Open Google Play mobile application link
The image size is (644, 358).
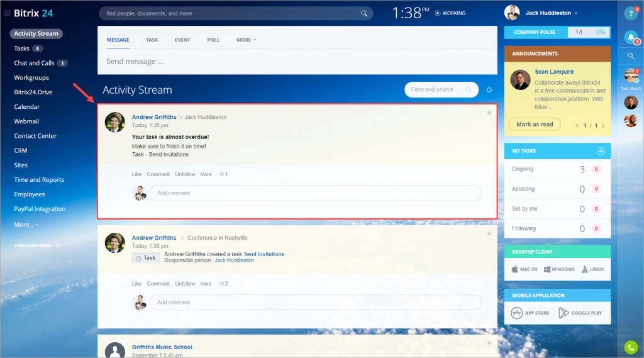pyautogui.click(x=580, y=313)
